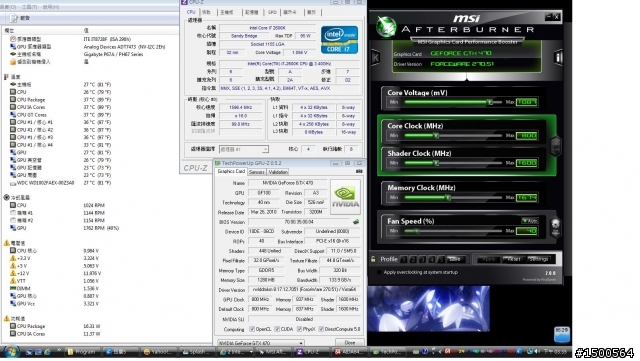Switch to the Validation tab in GPU-Z
The width and height of the screenshot is (640, 361).
pos(278,172)
